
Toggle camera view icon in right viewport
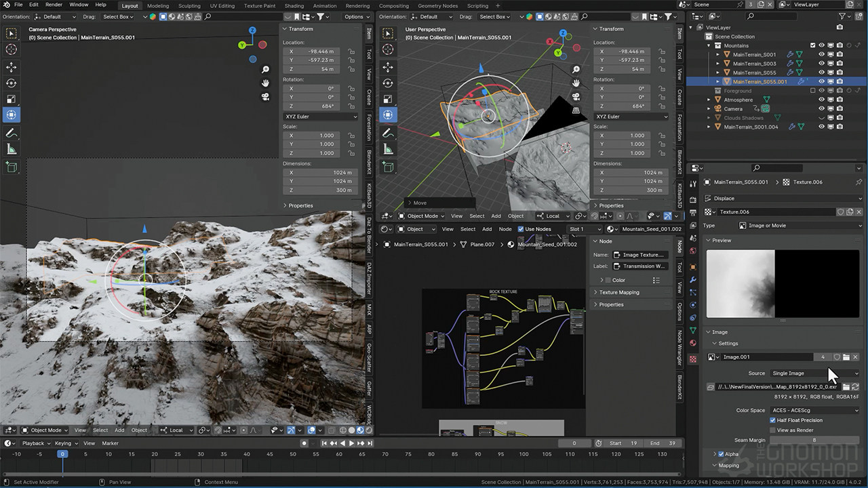(x=576, y=96)
